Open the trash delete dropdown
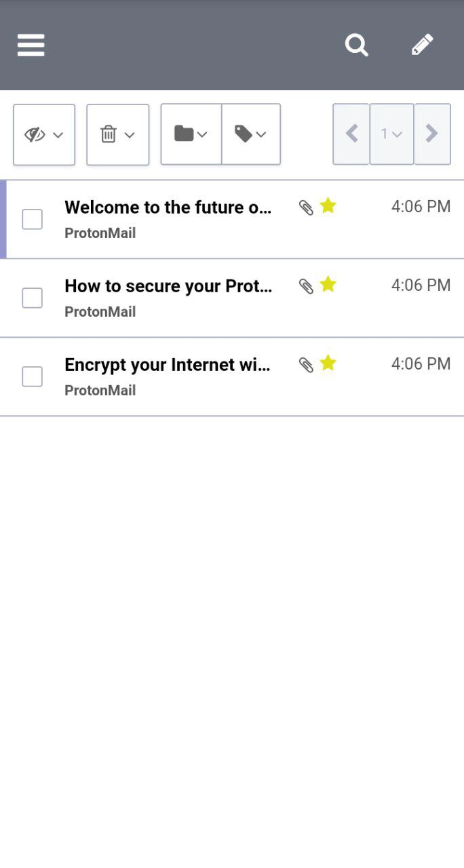Image resolution: width=464 pixels, height=868 pixels. [x=117, y=134]
